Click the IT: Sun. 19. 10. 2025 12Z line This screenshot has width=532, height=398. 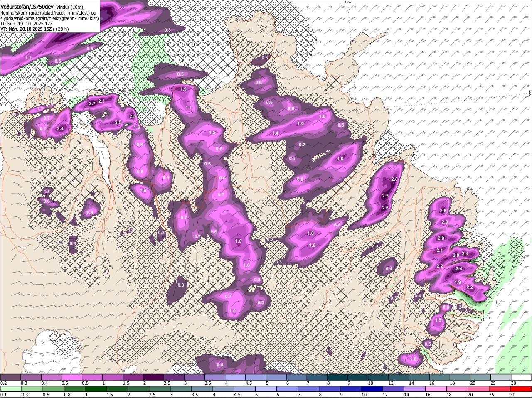coord(27,24)
